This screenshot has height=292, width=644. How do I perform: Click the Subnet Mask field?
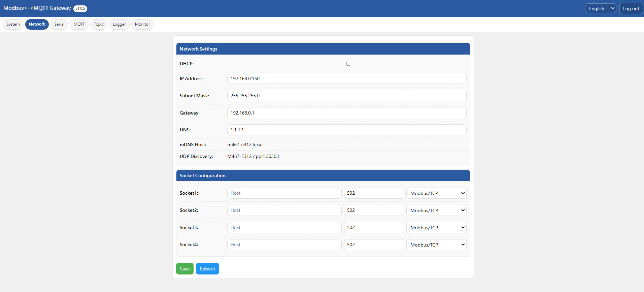point(346,96)
